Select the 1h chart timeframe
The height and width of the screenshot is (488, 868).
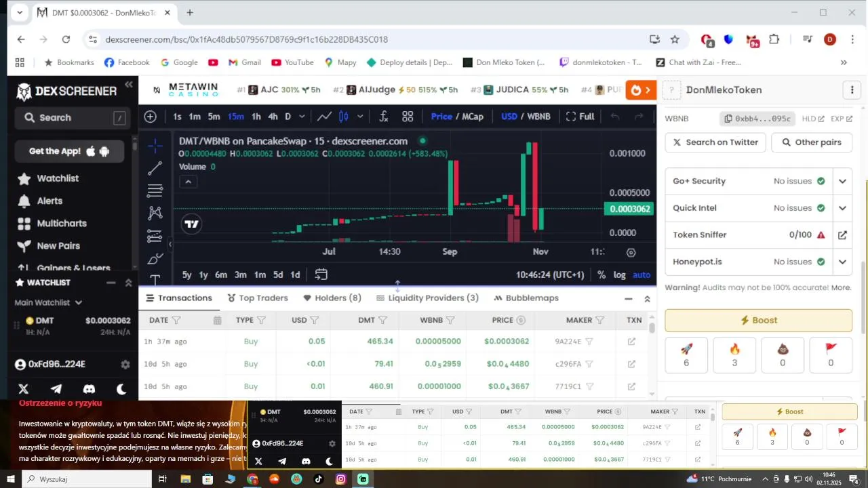[256, 117]
